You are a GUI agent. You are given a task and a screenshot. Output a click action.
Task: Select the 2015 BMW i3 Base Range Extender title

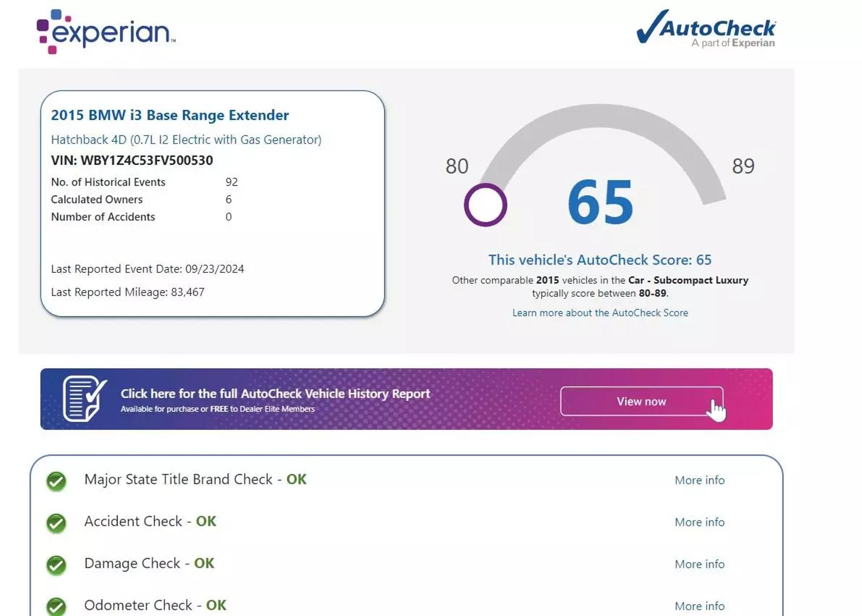170,115
